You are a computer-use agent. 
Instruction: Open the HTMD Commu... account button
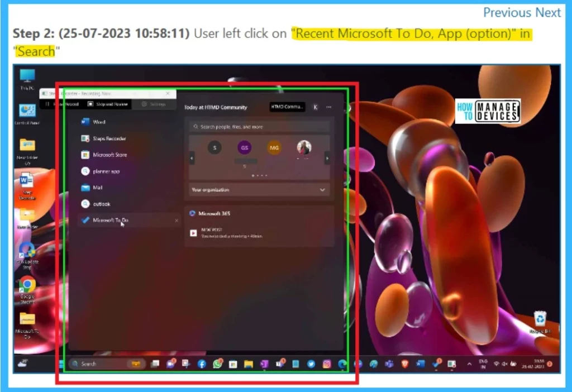287,107
